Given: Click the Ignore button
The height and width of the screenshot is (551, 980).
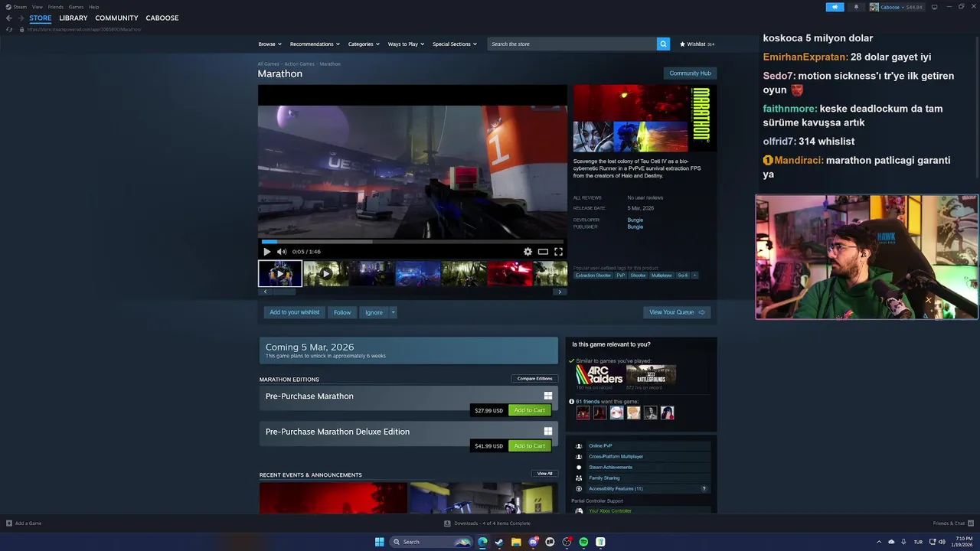Looking at the screenshot, I should [x=374, y=312].
